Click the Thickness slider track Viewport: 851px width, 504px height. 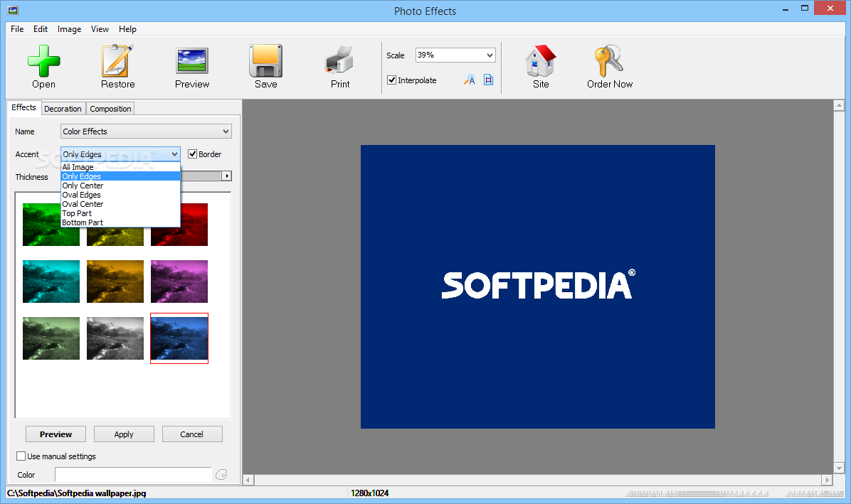tap(201, 176)
